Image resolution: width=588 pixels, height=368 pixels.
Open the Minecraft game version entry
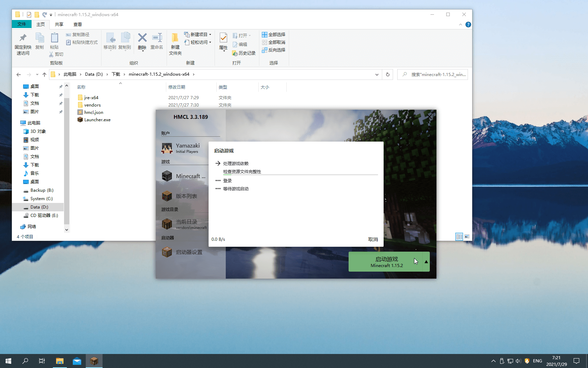(x=183, y=176)
